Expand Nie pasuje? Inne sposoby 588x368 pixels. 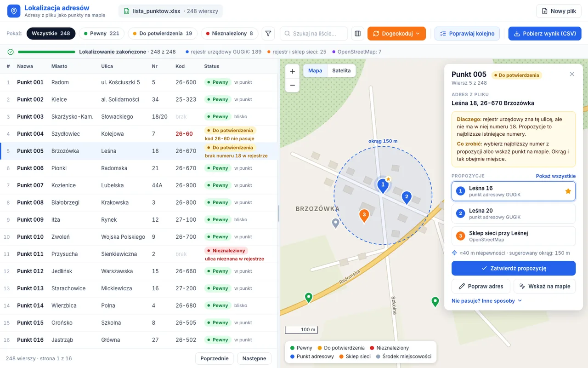[x=487, y=301]
